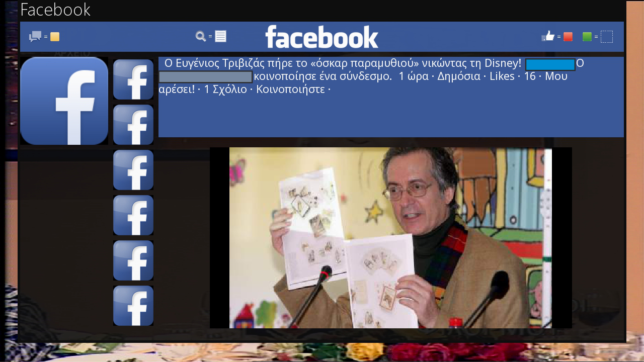Click the "Likes · 16" count text
Viewport: 644px width, 362px height.
coord(513,76)
